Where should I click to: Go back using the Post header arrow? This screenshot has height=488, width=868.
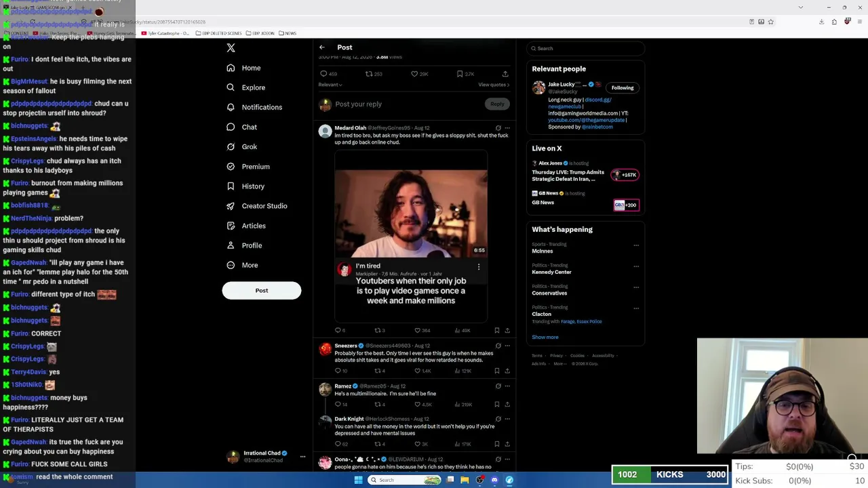point(322,47)
